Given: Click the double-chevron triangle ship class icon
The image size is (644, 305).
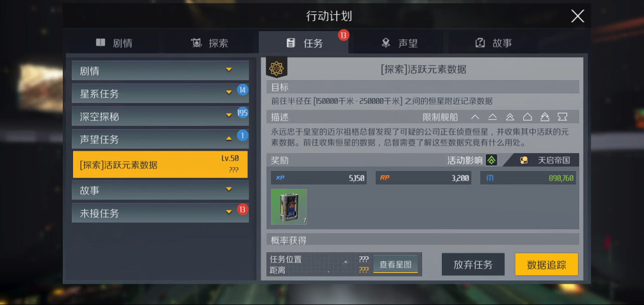Looking at the screenshot, I should [x=510, y=117].
